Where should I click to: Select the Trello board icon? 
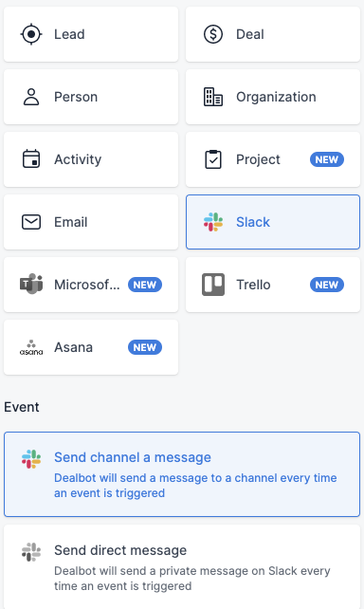point(213,285)
